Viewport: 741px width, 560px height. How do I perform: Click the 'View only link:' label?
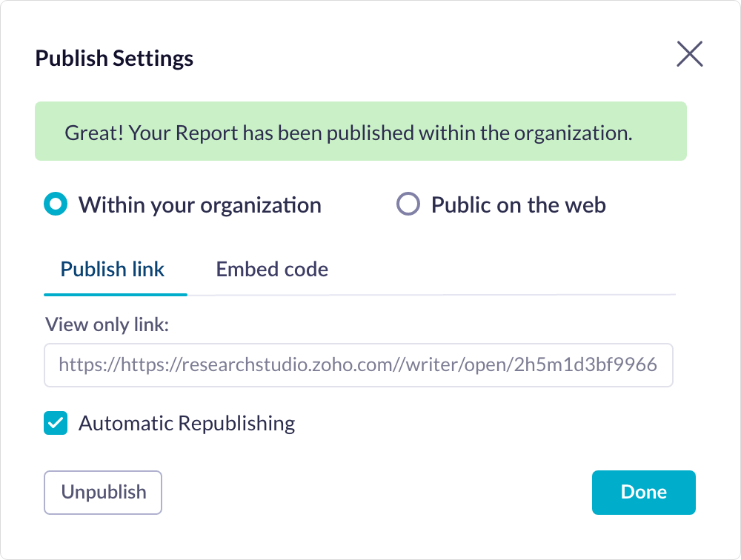coord(107,324)
